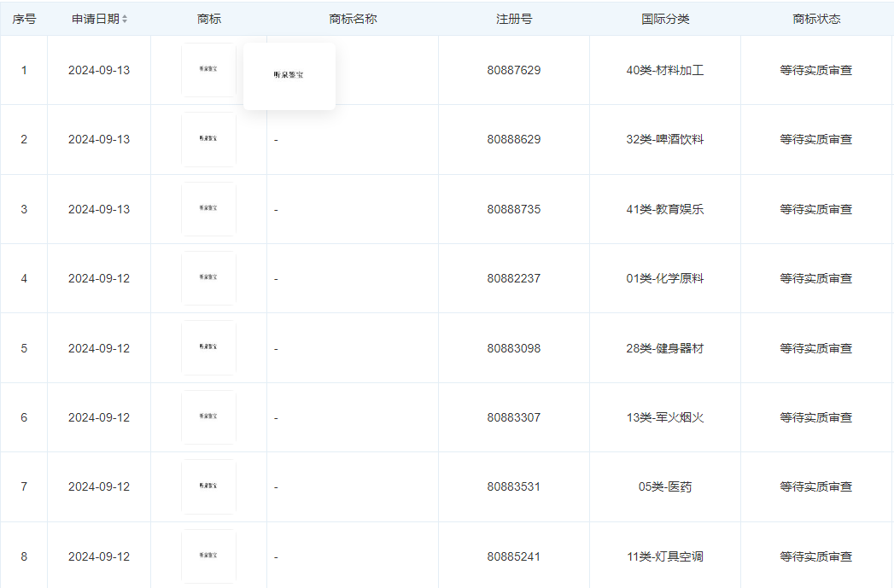Click date 2024-09-12 in row 80883531
The height and width of the screenshot is (588, 894).
pos(99,487)
